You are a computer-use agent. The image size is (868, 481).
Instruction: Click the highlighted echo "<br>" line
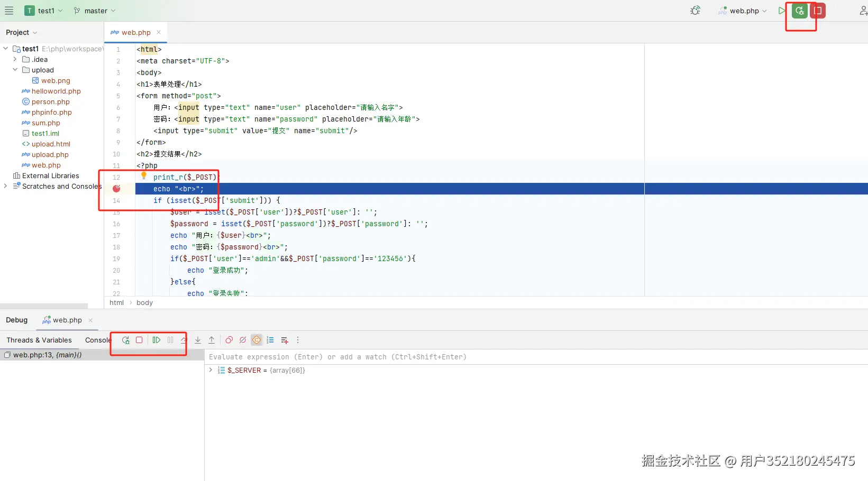(x=501, y=189)
